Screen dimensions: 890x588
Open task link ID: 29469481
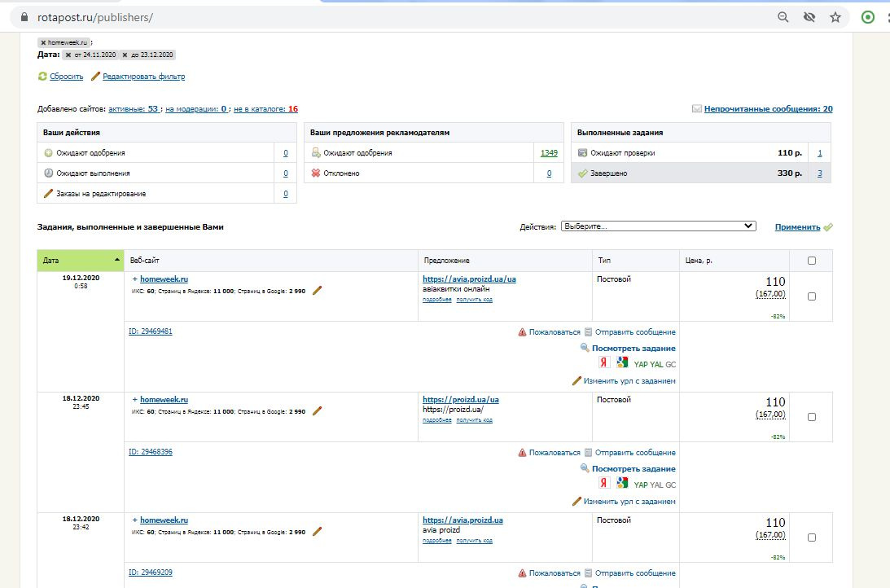[x=151, y=331]
